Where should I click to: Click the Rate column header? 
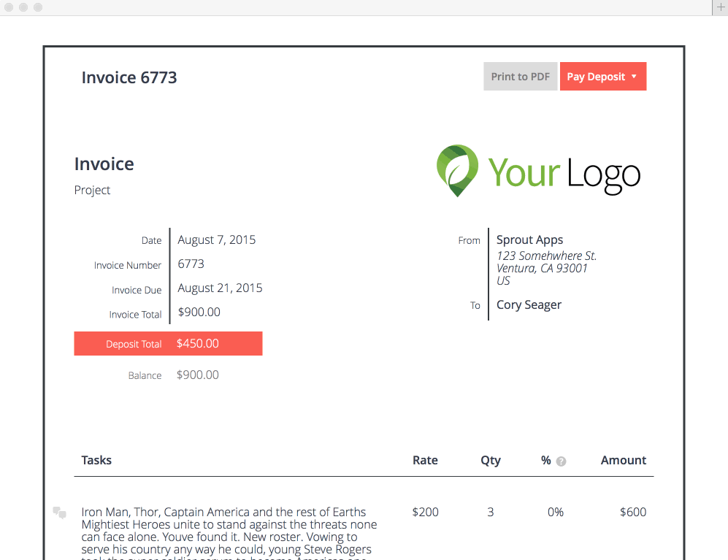tap(425, 460)
